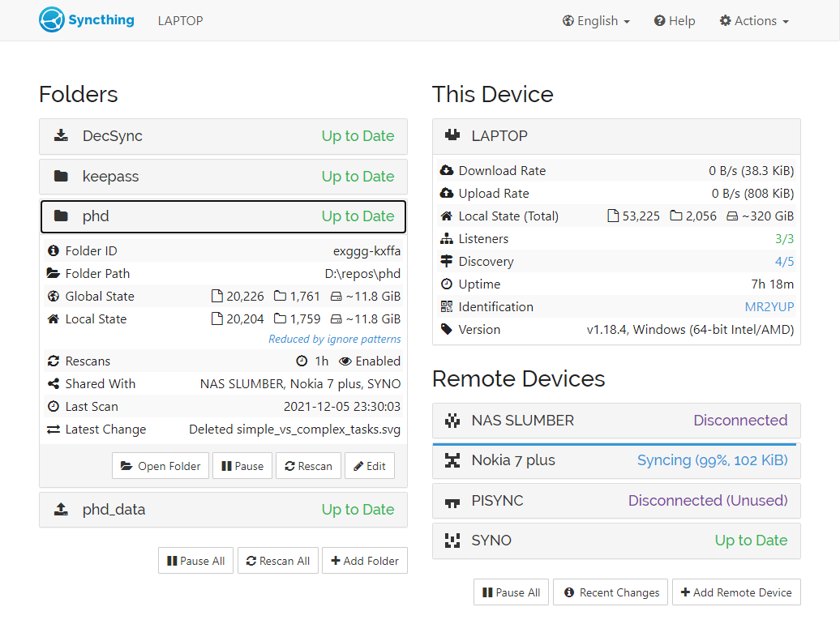The image size is (840, 624).
Task: Click the keepass folder icon
Action: click(61, 177)
